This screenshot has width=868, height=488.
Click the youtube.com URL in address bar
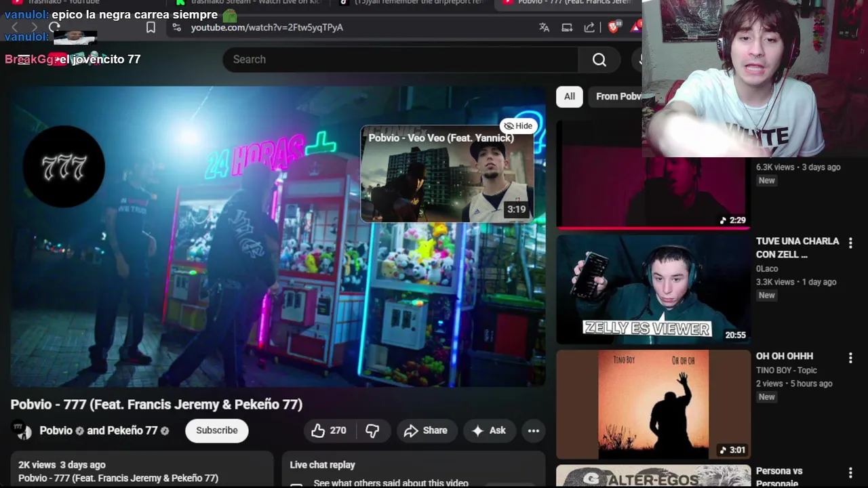click(x=267, y=27)
